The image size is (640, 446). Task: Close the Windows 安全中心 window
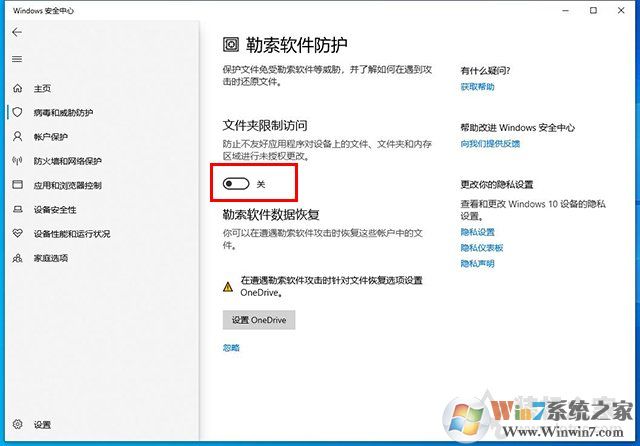[621, 11]
